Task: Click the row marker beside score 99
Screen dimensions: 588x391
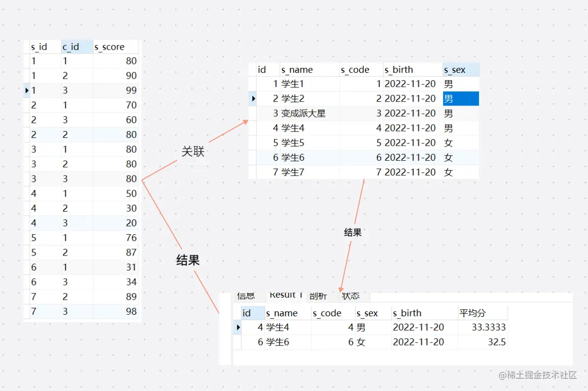Action: 26,90
